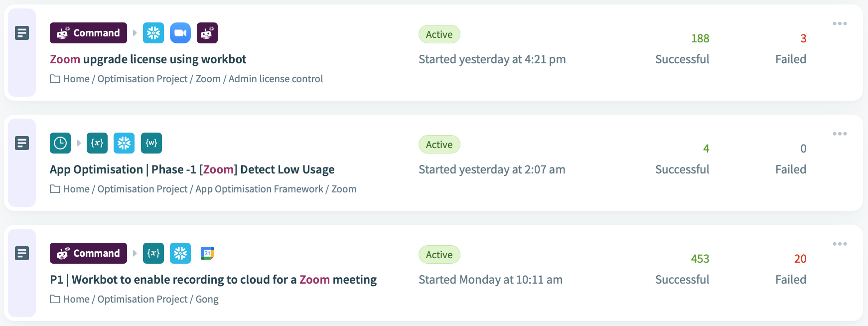Click Command trigger badge in first recipe
This screenshot has height=326, width=868.
coord(88,33)
